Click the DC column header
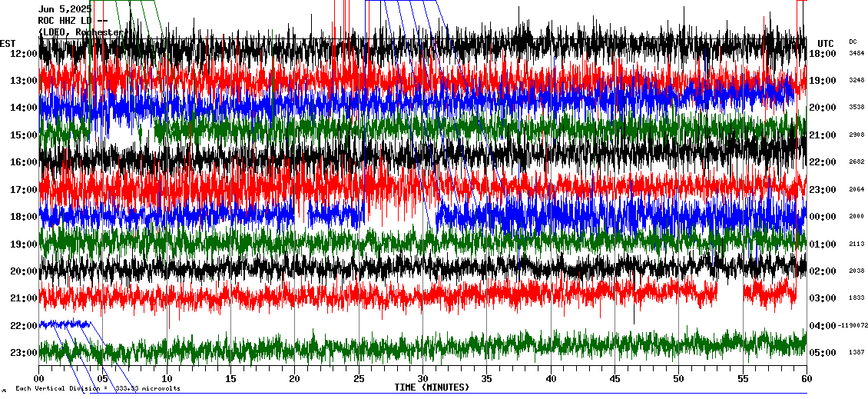The height and width of the screenshot is (399, 868). coord(853,42)
